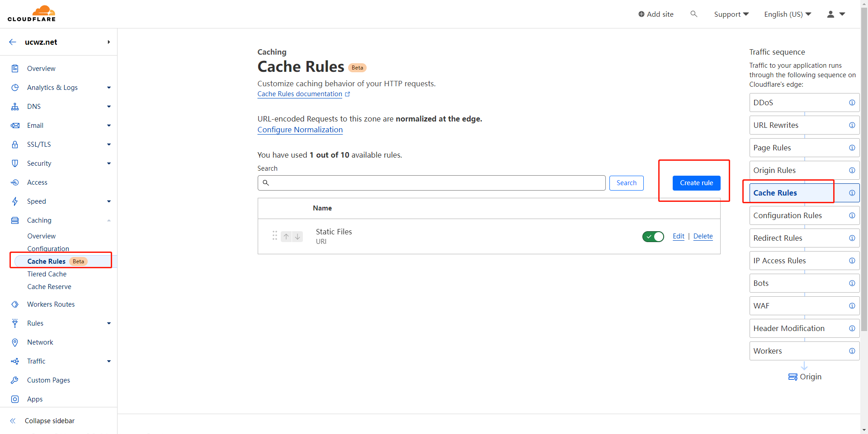Click the Speed lightning bolt icon
The height and width of the screenshot is (434, 868).
click(15, 201)
